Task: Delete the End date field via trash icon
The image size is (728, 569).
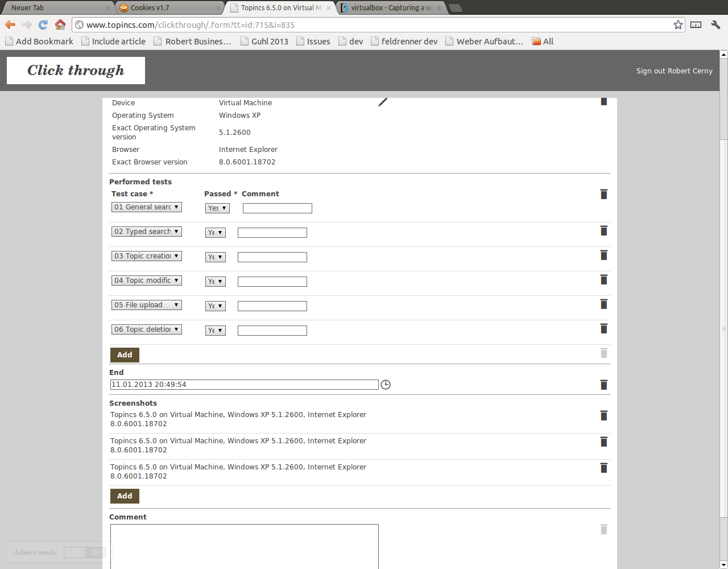Action: (x=603, y=385)
